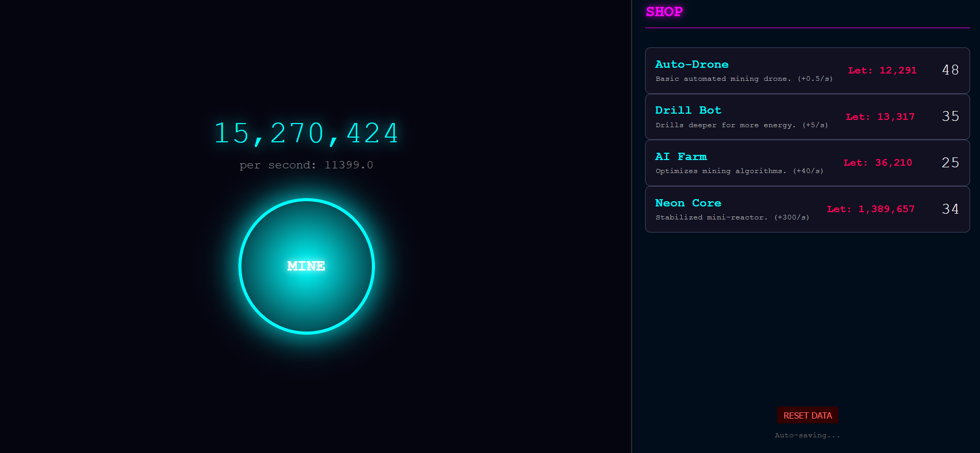Click 'Drills deeper for more energy.' description

725,125
